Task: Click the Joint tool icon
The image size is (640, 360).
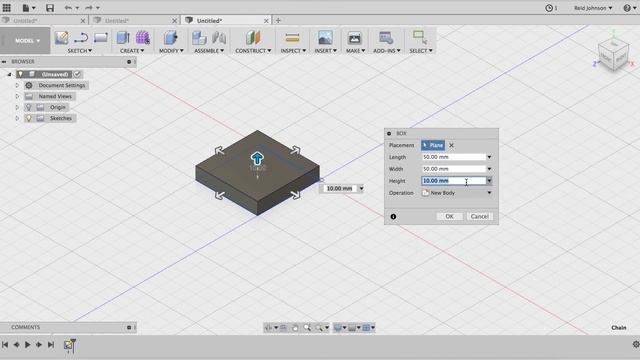Action: pyautogui.click(x=219, y=38)
